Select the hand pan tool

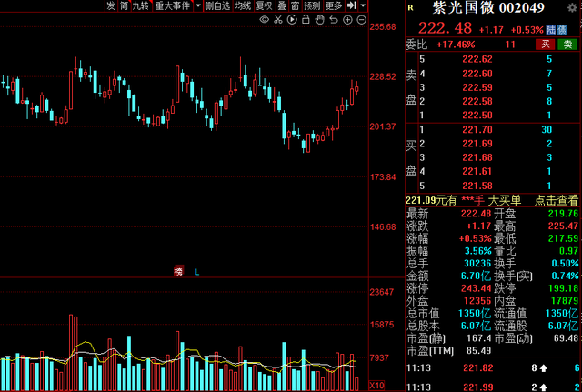[x=319, y=20]
